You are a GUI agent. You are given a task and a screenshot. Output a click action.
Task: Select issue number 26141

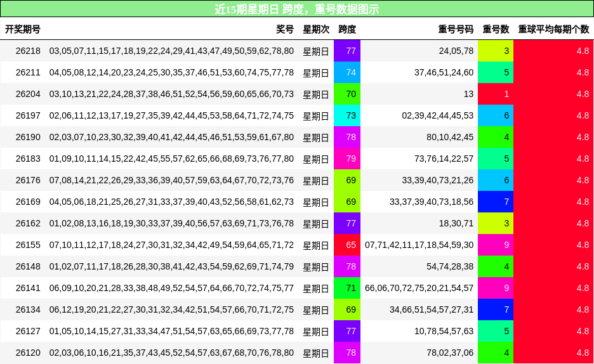(x=28, y=289)
